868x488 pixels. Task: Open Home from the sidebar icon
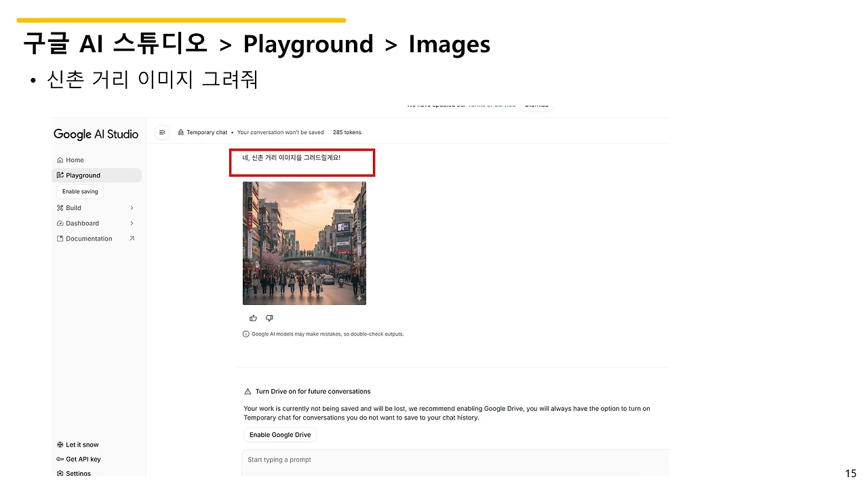pyautogui.click(x=60, y=159)
